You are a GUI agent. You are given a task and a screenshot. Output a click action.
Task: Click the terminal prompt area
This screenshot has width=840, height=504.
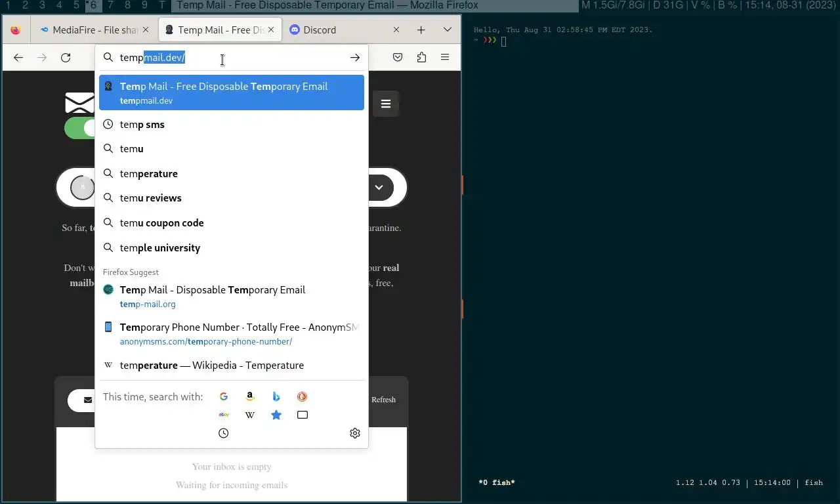[x=503, y=41]
